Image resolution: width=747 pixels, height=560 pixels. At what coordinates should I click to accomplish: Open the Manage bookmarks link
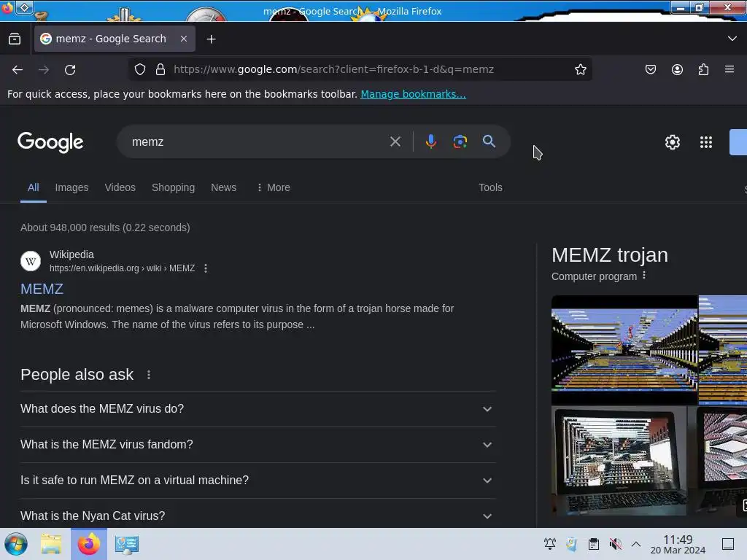pos(413,94)
